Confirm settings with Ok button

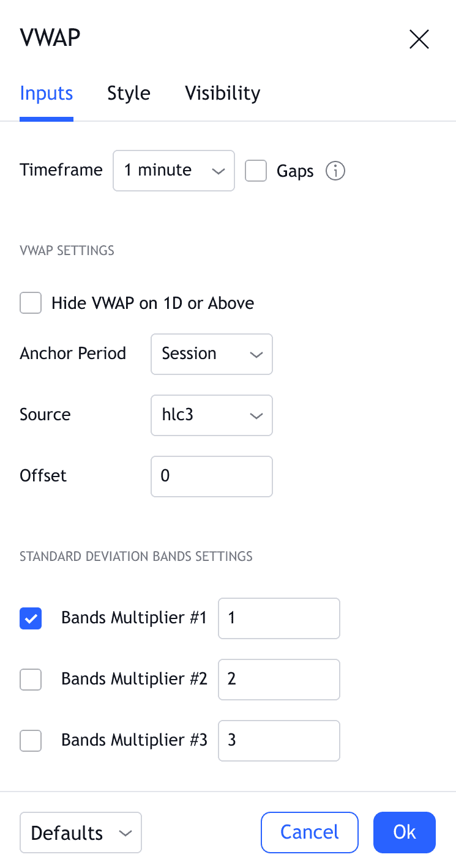click(405, 832)
